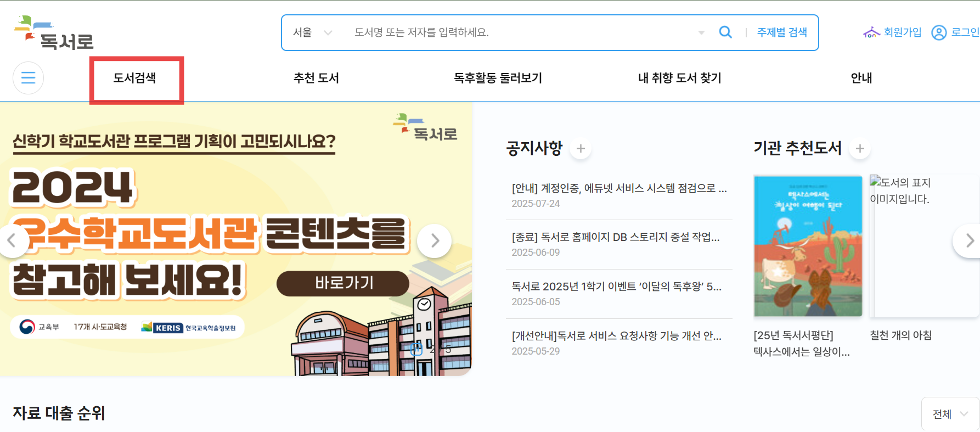Click the 회원가입 sign-up icon

871,32
